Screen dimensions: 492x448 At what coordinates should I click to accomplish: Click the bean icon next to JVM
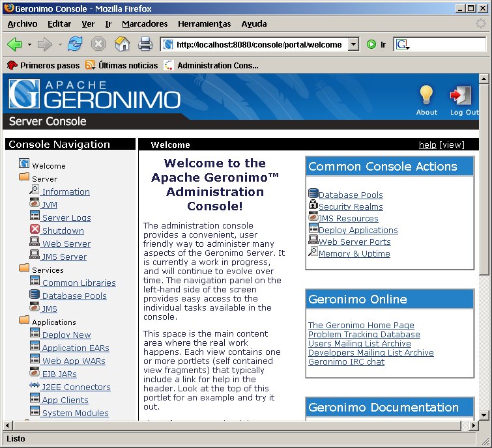[34, 203]
